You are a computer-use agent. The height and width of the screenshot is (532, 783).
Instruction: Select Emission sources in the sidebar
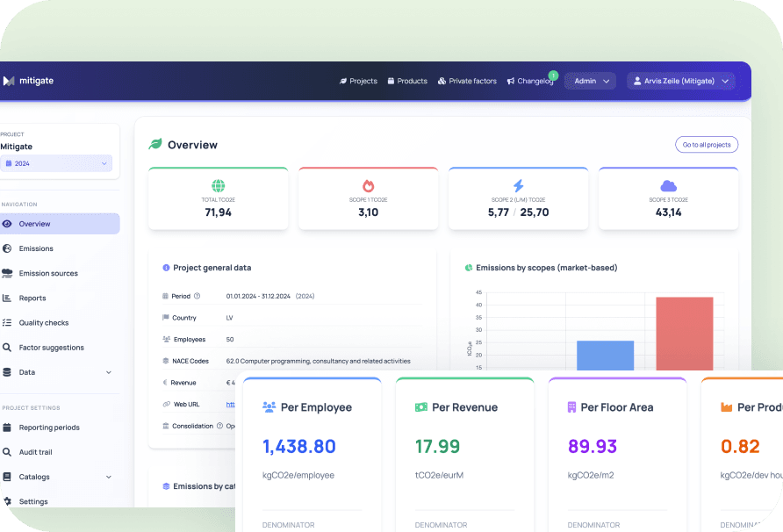(48, 273)
